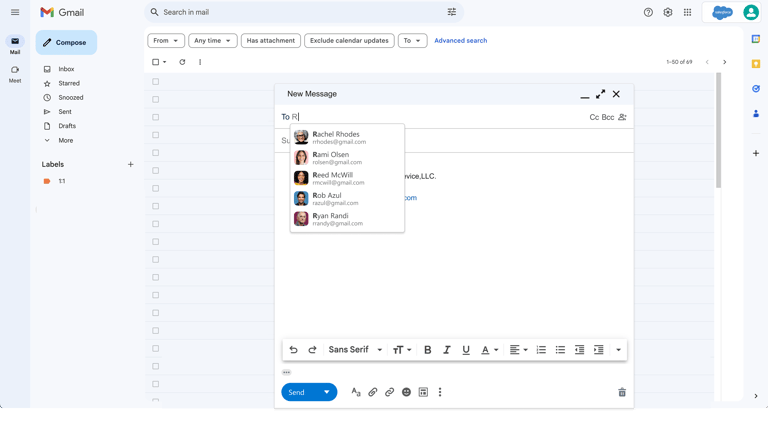Open the From filter dropdown

(166, 41)
